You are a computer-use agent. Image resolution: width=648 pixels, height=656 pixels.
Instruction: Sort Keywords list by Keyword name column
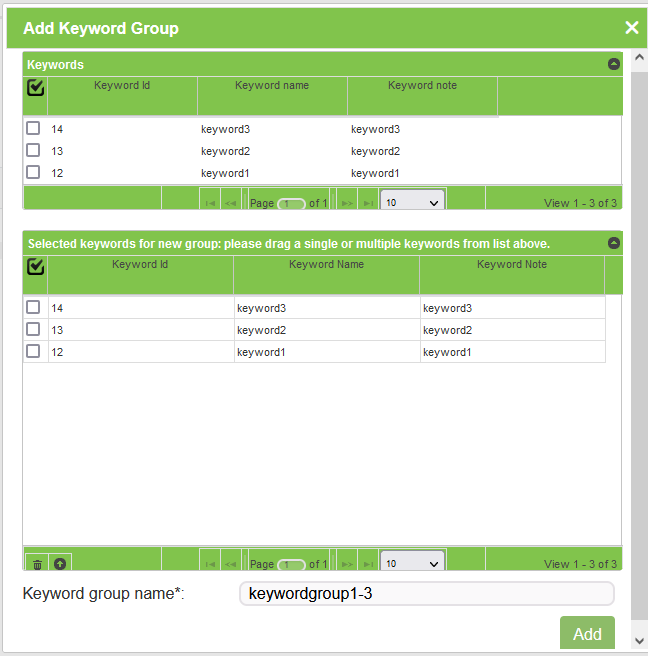pos(272,86)
